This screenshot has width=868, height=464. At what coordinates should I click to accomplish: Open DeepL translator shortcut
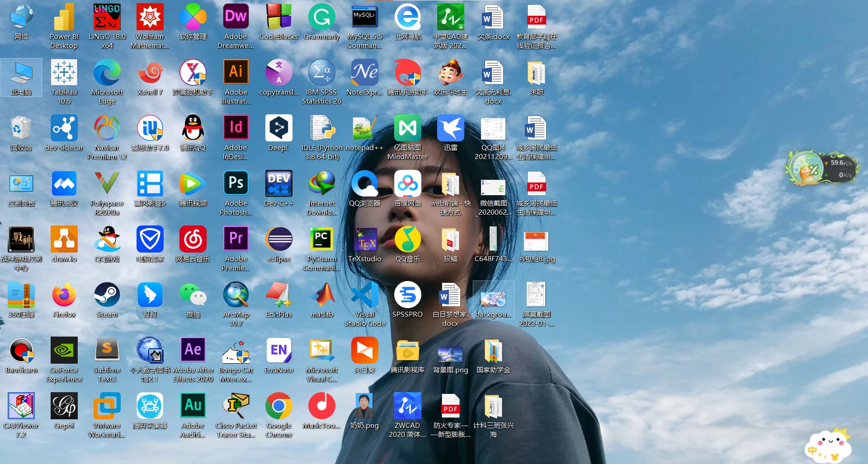pyautogui.click(x=278, y=128)
